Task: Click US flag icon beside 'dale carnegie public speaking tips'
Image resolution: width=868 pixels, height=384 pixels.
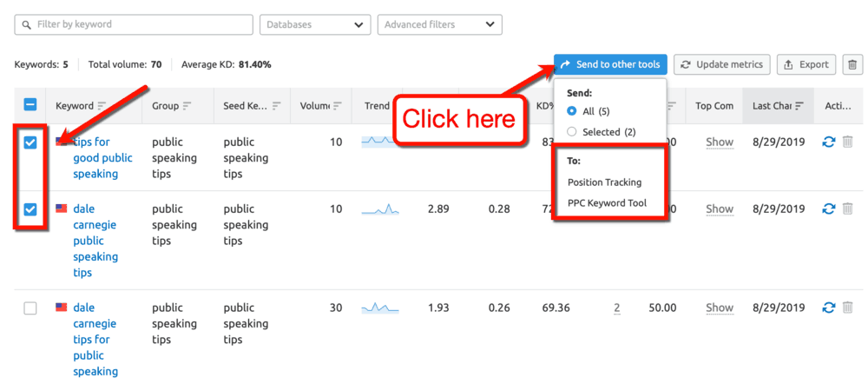Action: click(62, 209)
